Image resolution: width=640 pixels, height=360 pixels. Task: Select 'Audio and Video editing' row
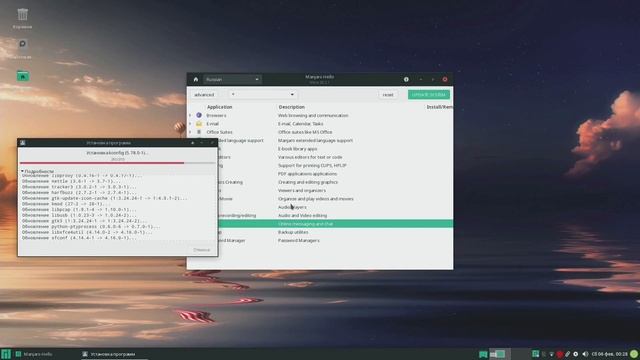pyautogui.click(x=302, y=216)
